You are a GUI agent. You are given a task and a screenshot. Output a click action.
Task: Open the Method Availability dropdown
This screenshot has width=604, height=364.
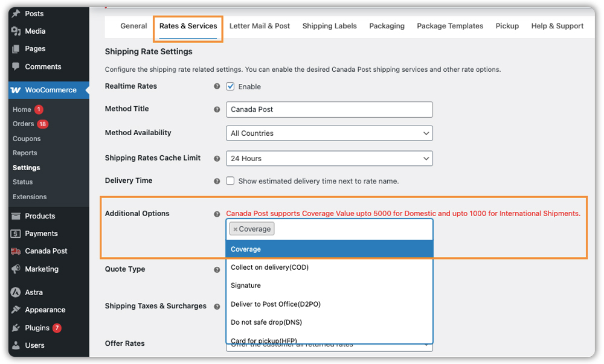329,133
